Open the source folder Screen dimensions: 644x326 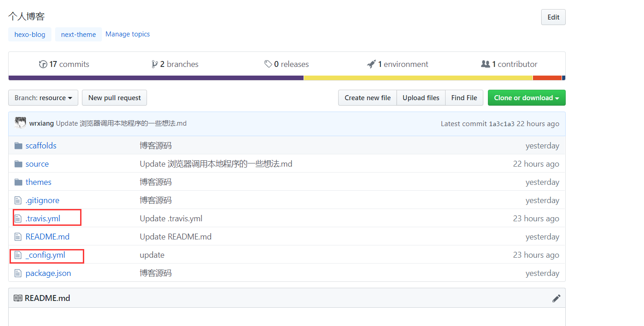pyautogui.click(x=37, y=164)
